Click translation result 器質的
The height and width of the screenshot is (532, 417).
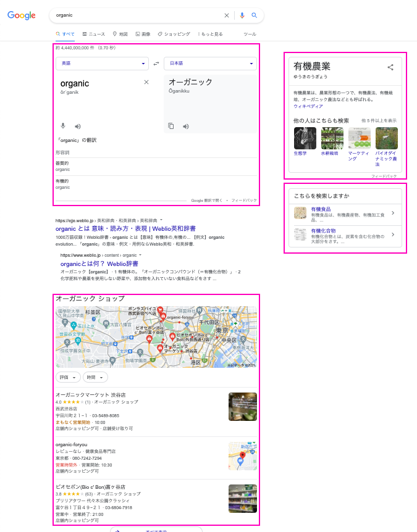click(x=62, y=163)
